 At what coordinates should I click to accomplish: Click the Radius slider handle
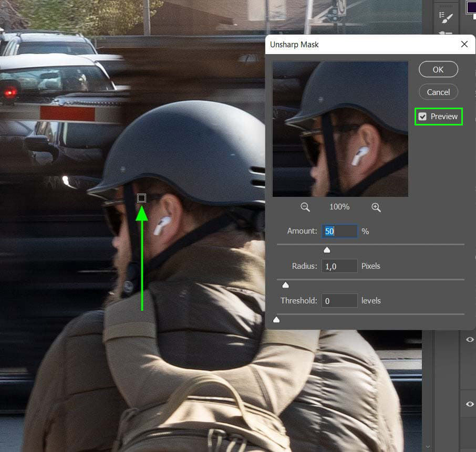pos(285,285)
